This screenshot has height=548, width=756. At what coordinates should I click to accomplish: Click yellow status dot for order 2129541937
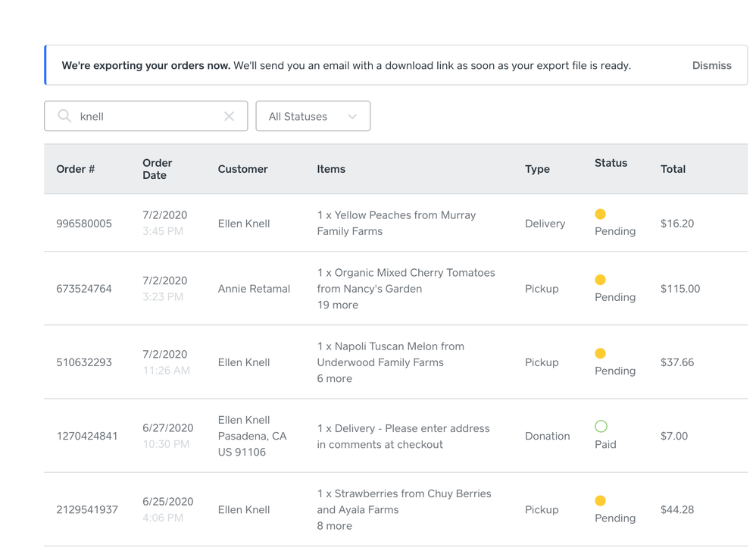point(600,501)
